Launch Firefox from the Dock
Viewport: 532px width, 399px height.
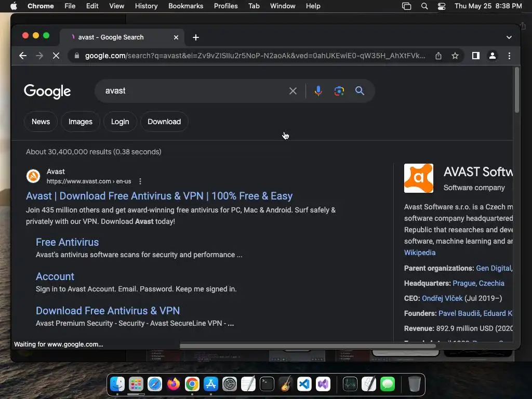coord(174,384)
